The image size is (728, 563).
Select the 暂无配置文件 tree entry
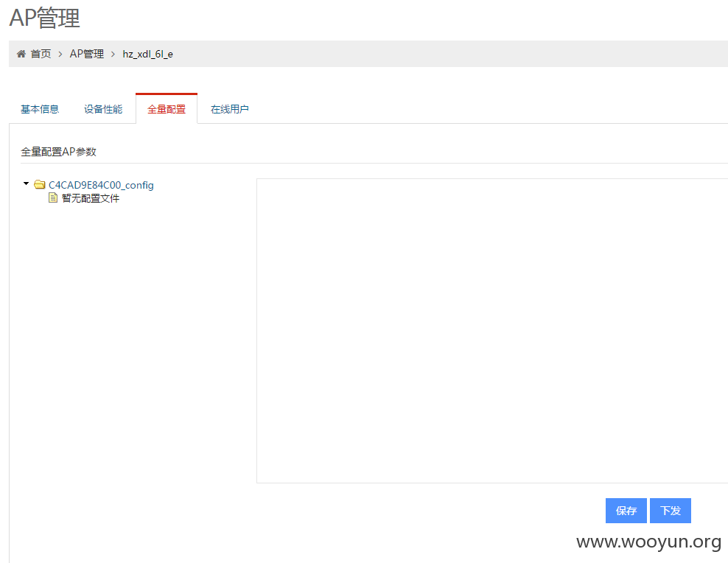tap(91, 198)
